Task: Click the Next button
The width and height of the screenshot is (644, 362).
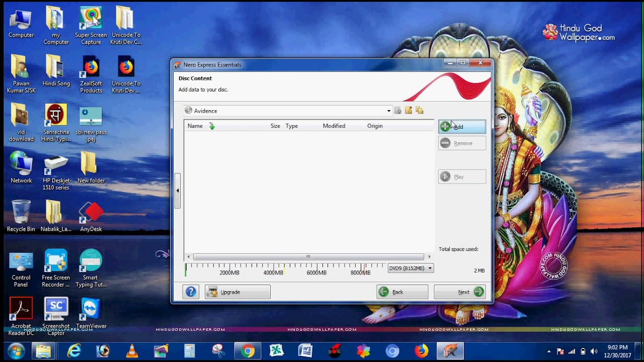Action: [x=459, y=292]
